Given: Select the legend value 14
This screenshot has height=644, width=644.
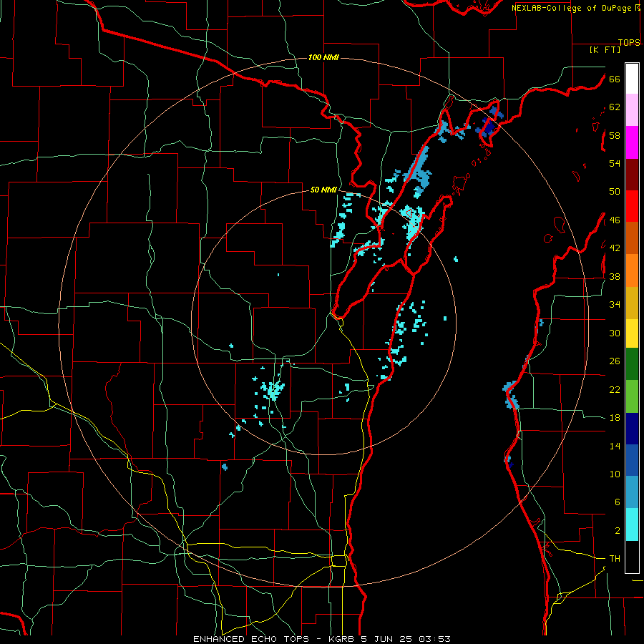Looking at the screenshot, I should tap(615, 446).
